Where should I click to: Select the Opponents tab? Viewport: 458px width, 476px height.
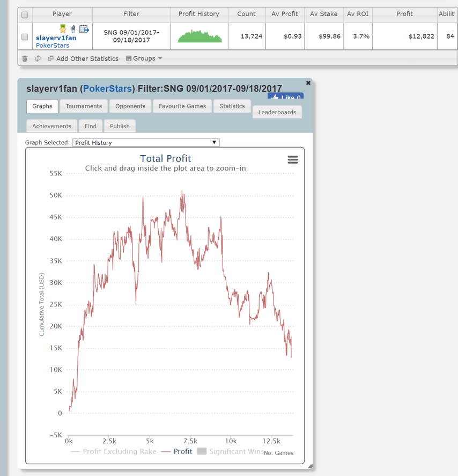click(x=130, y=106)
